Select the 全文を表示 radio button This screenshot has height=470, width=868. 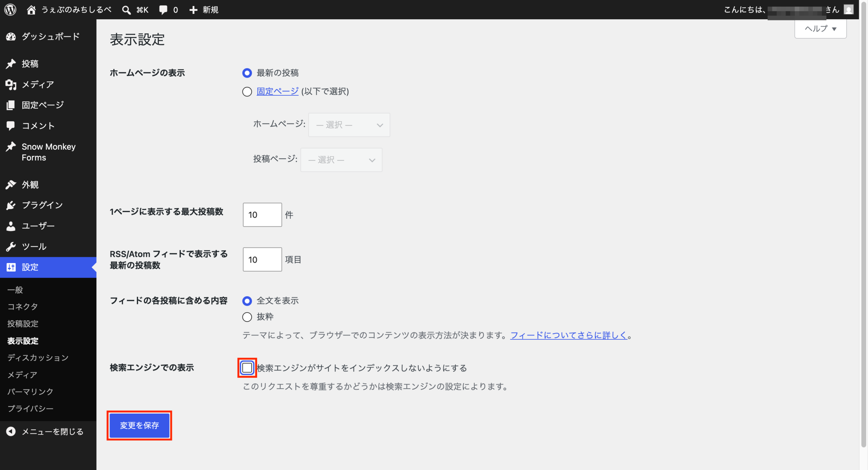247,301
